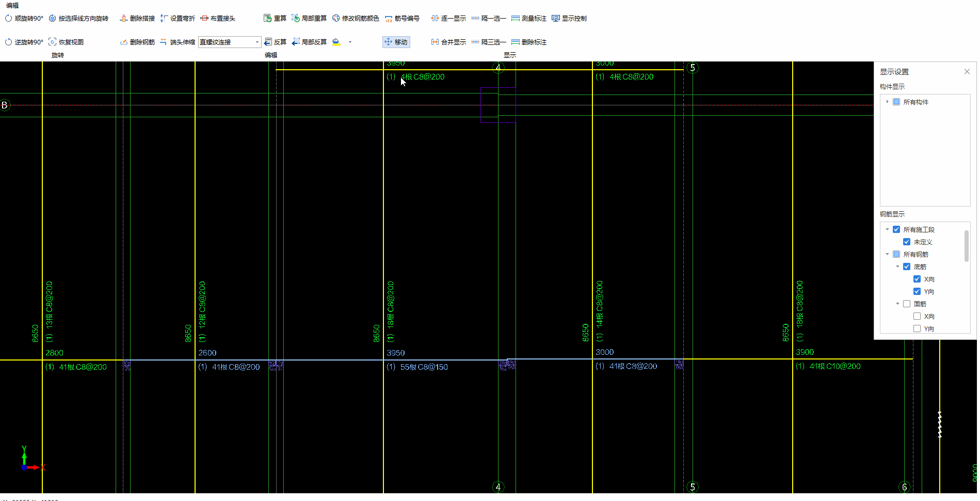This screenshot has width=980, height=501.
Task: Collapse the 面筋 tree node
Action: 897,304
